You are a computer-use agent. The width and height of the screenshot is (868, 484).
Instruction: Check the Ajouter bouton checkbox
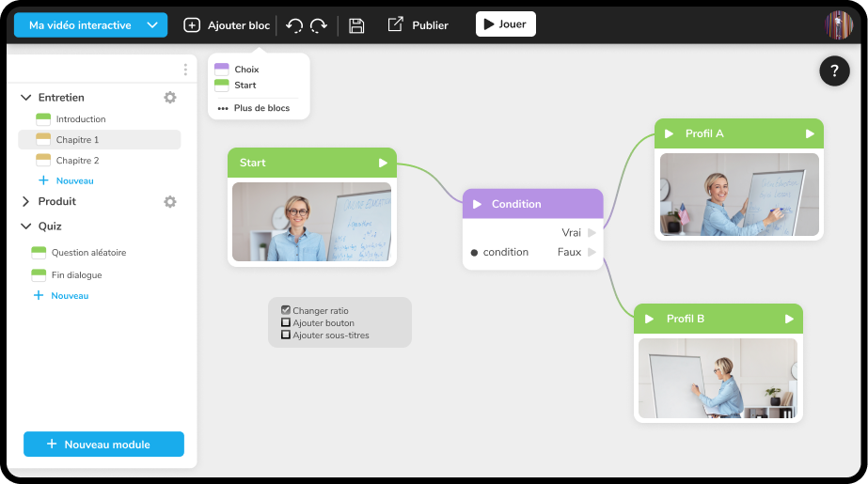(x=286, y=322)
